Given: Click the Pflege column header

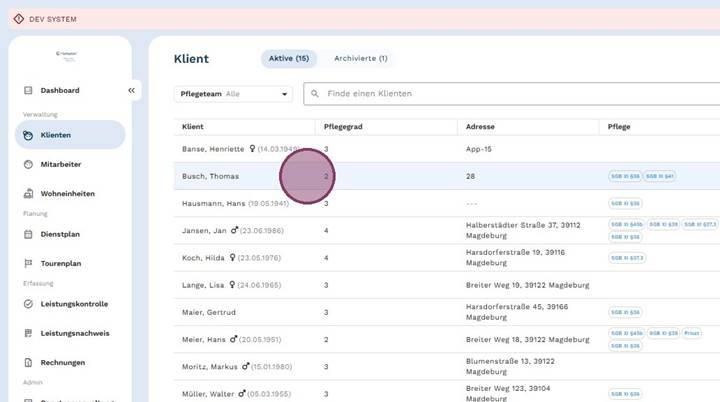Looking at the screenshot, I should click(x=619, y=127).
